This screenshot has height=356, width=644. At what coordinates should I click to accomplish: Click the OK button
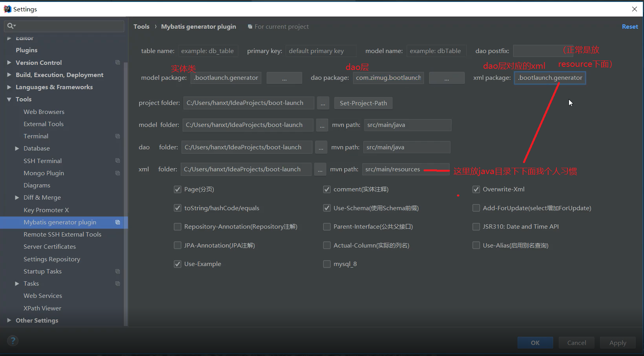pos(535,343)
